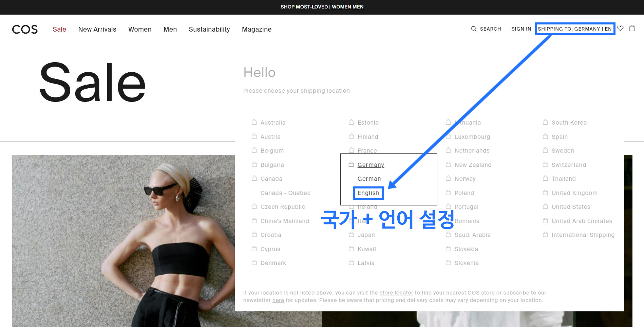Viewport: 644px width, 327px height.
Task: Select Switzerland from the list
Action: (x=569, y=165)
